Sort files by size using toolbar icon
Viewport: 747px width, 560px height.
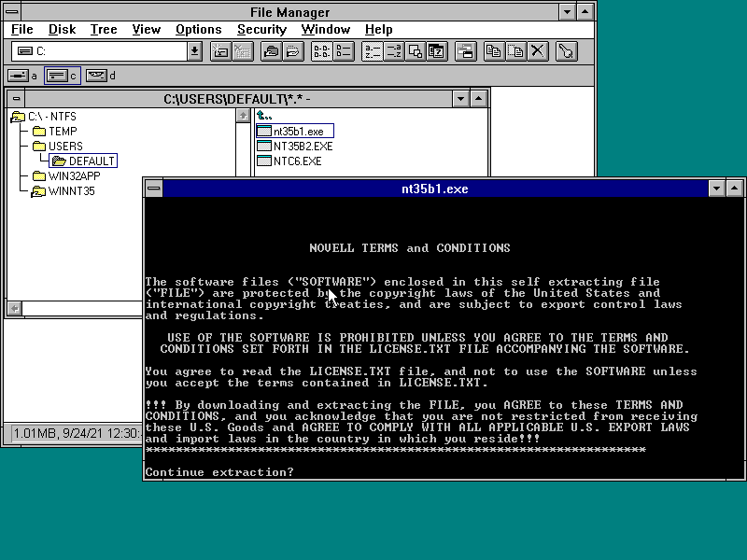(415, 51)
